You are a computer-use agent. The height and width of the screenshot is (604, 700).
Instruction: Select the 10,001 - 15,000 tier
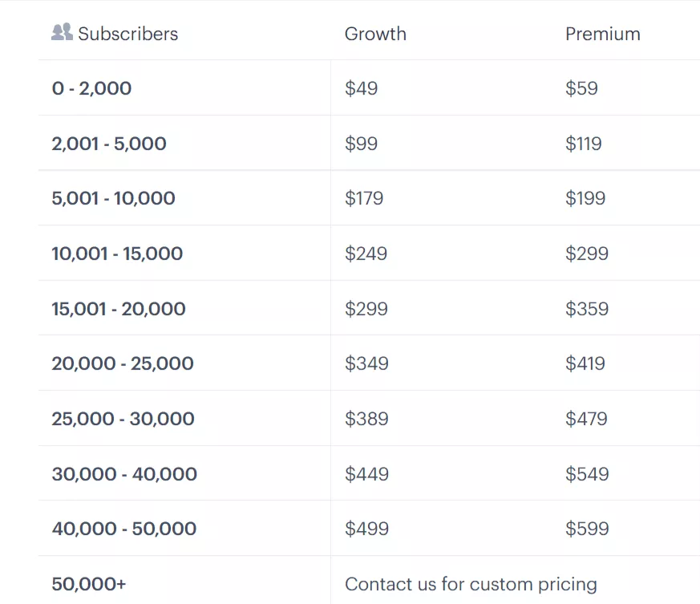tap(117, 253)
